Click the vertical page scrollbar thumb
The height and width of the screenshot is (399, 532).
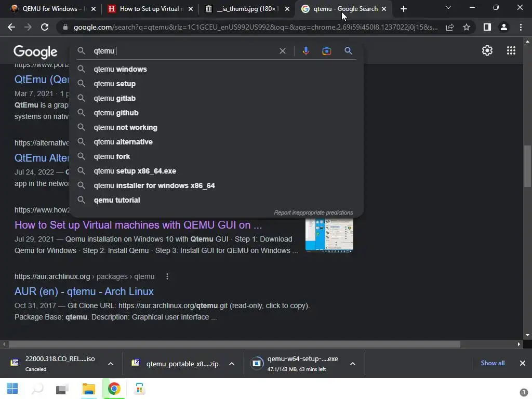(527, 166)
